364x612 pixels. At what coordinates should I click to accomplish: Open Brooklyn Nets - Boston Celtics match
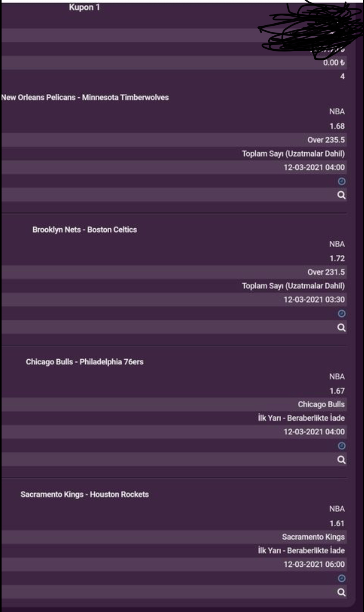point(85,229)
